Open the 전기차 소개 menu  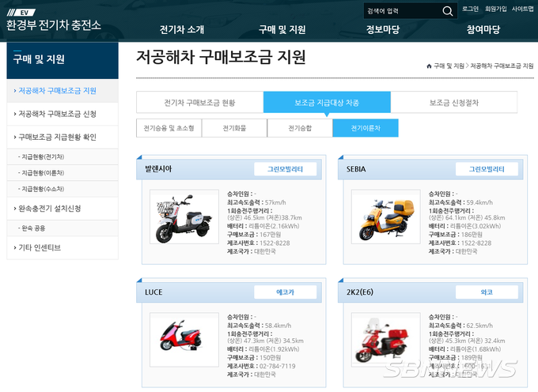click(182, 29)
